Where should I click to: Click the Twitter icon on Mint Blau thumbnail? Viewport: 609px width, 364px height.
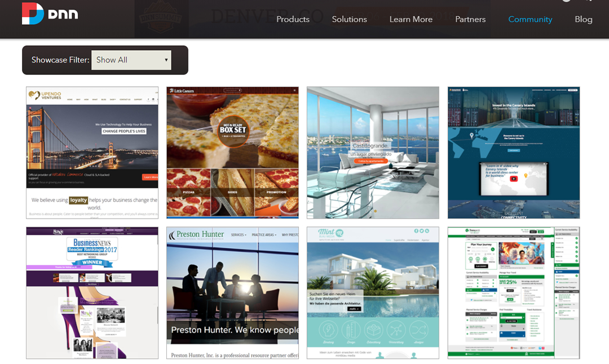click(x=422, y=231)
